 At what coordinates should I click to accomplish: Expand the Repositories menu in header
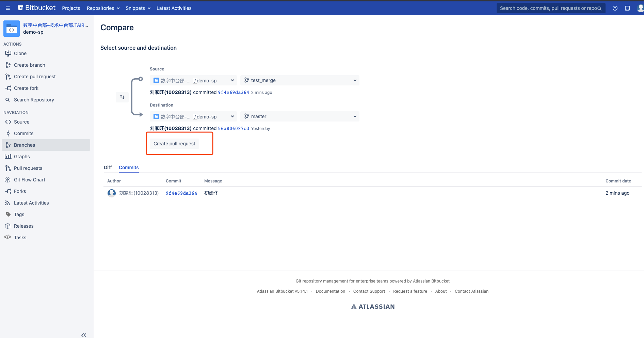click(x=103, y=8)
